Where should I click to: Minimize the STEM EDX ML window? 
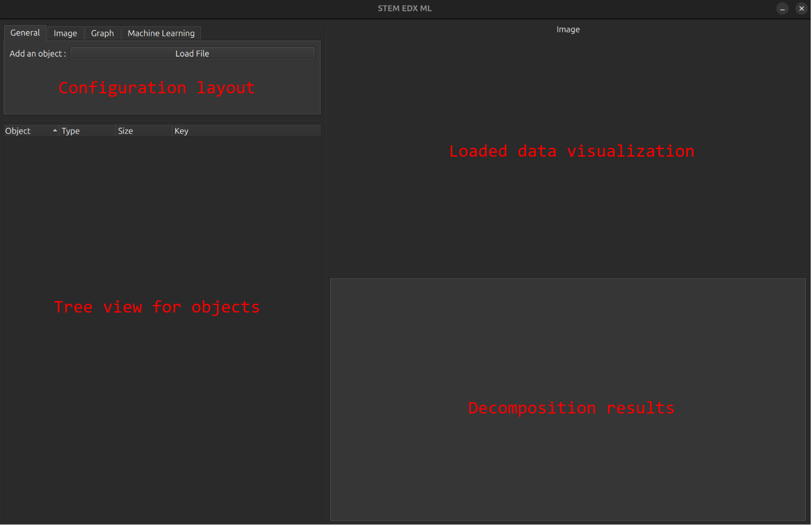pos(783,8)
